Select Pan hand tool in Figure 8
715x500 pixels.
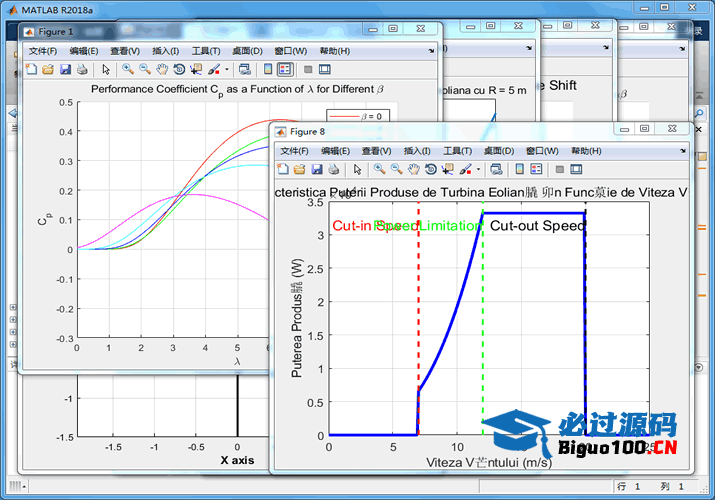click(x=414, y=170)
